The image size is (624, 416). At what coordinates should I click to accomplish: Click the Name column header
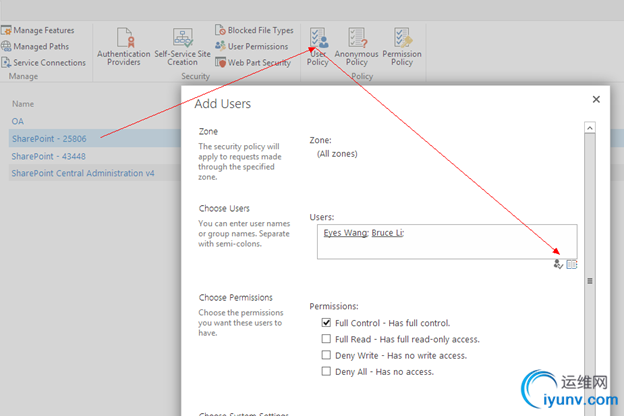(x=23, y=104)
